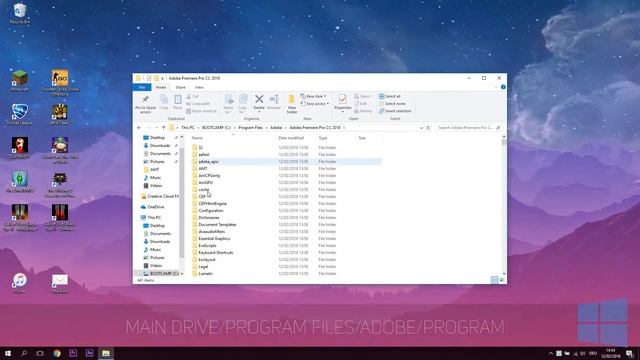640x360 pixels.
Task: Select the Keyboard Shortcuts folder row
Action: 286,253
